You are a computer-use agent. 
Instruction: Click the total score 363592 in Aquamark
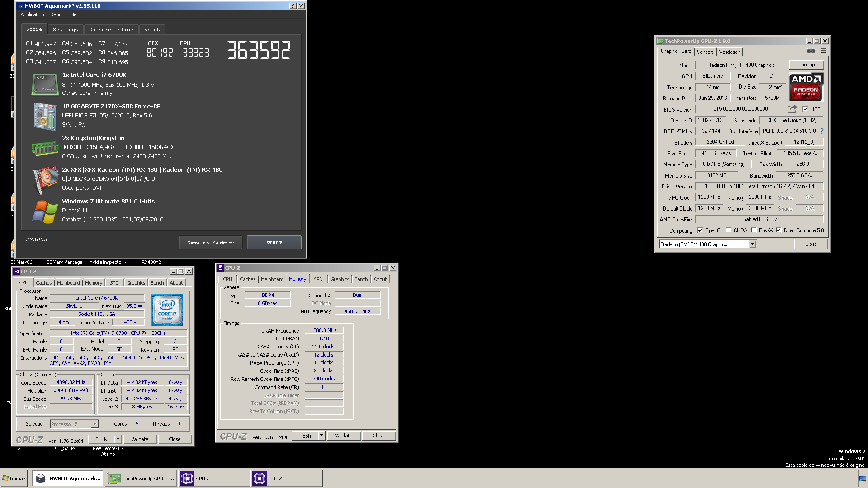coord(259,50)
